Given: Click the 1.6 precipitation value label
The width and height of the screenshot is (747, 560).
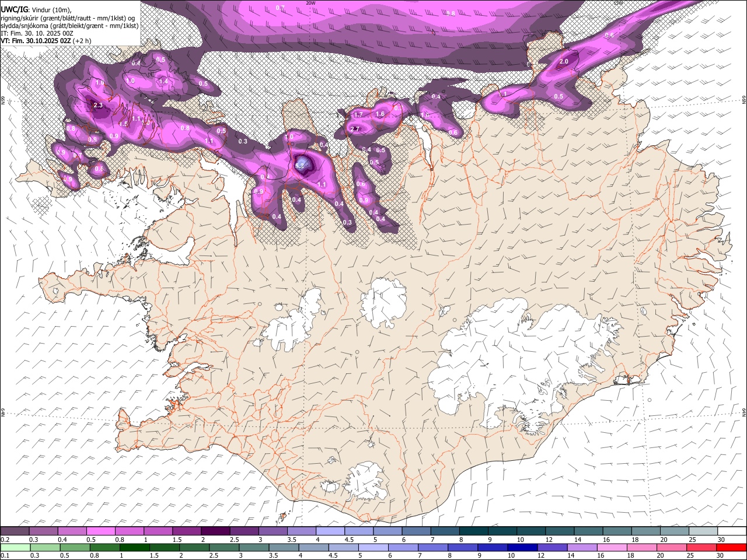Looking at the screenshot, I should (380, 114).
